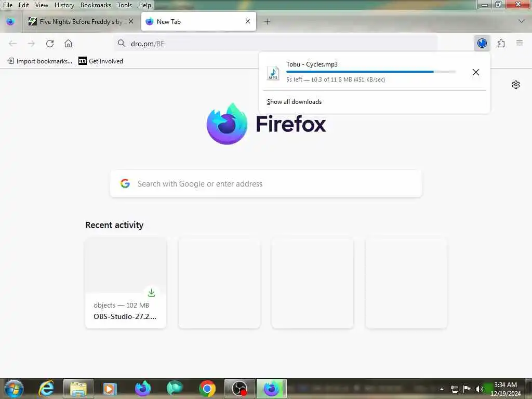Click the download status text 5s left
Viewport: 532px width, 399px height.
tap(336, 79)
